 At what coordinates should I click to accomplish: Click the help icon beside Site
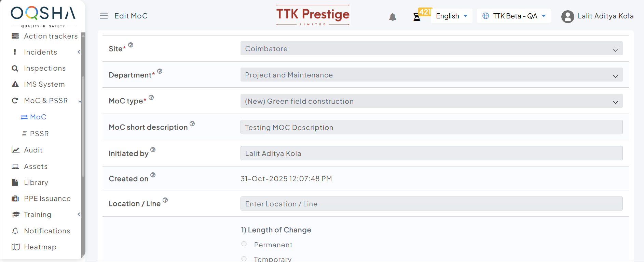(x=131, y=45)
